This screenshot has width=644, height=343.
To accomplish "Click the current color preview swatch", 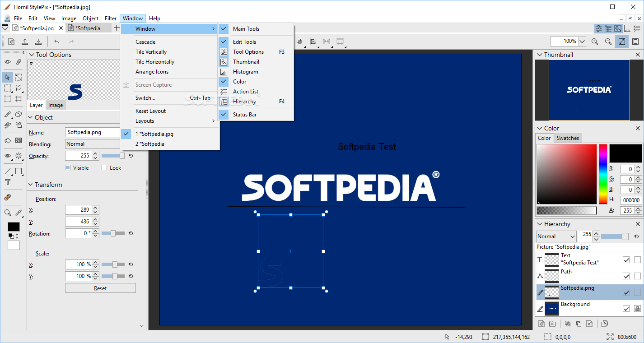I will [625, 153].
